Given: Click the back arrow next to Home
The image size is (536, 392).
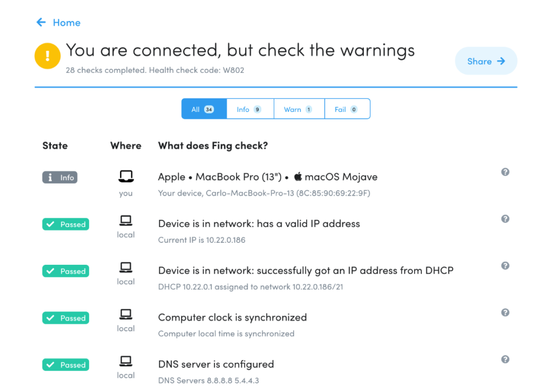Looking at the screenshot, I should click(x=40, y=23).
